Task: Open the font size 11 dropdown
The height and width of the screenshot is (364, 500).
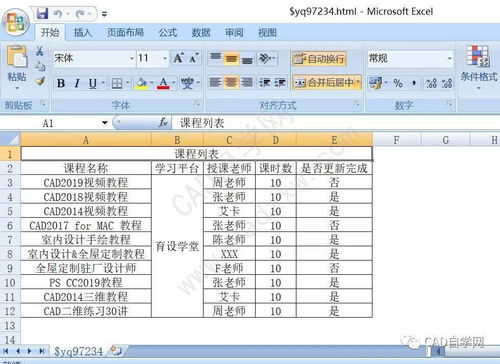Action: [x=165, y=59]
